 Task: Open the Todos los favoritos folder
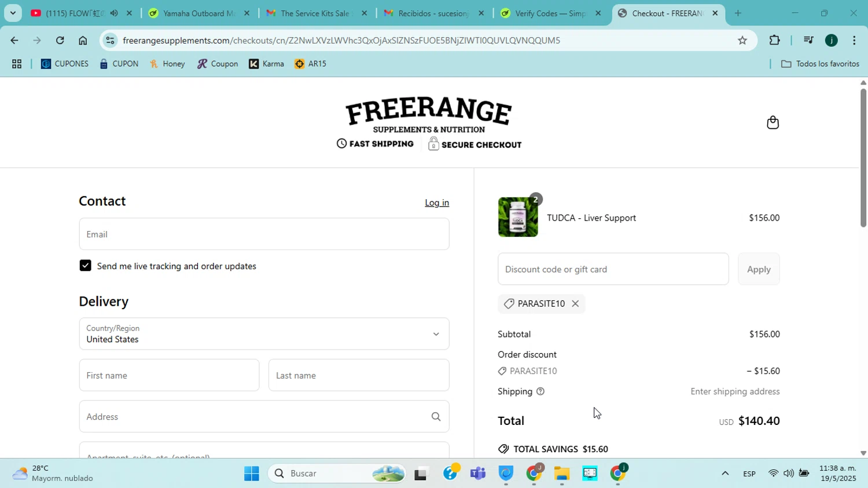click(x=820, y=64)
